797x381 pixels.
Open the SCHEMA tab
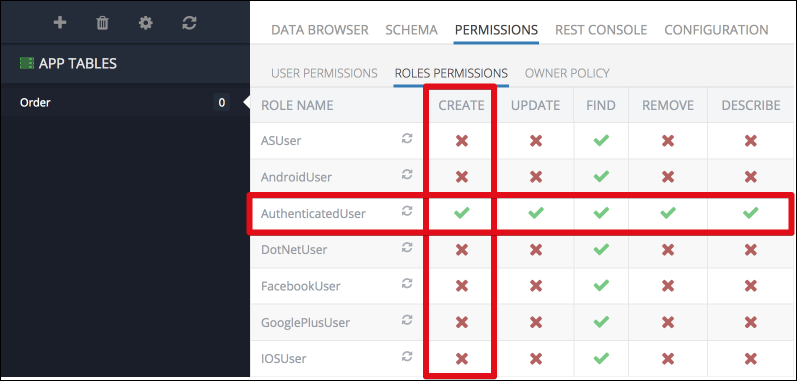411,30
